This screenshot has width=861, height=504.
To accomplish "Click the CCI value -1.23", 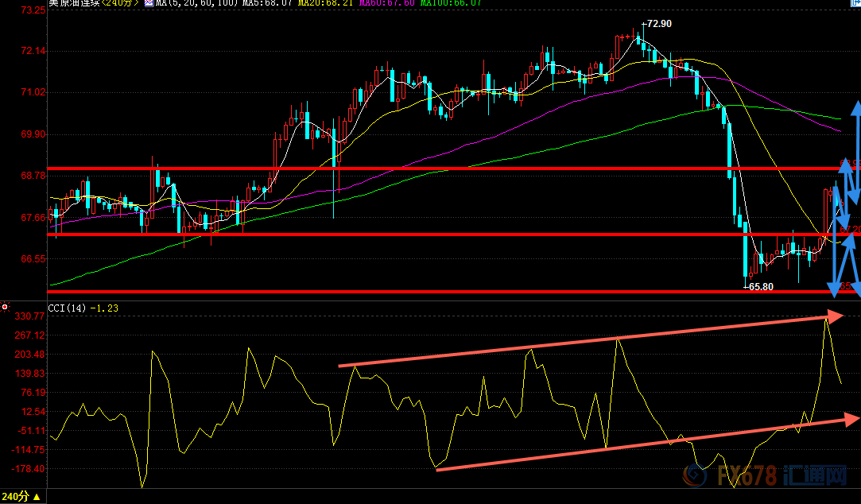I will click(x=104, y=308).
